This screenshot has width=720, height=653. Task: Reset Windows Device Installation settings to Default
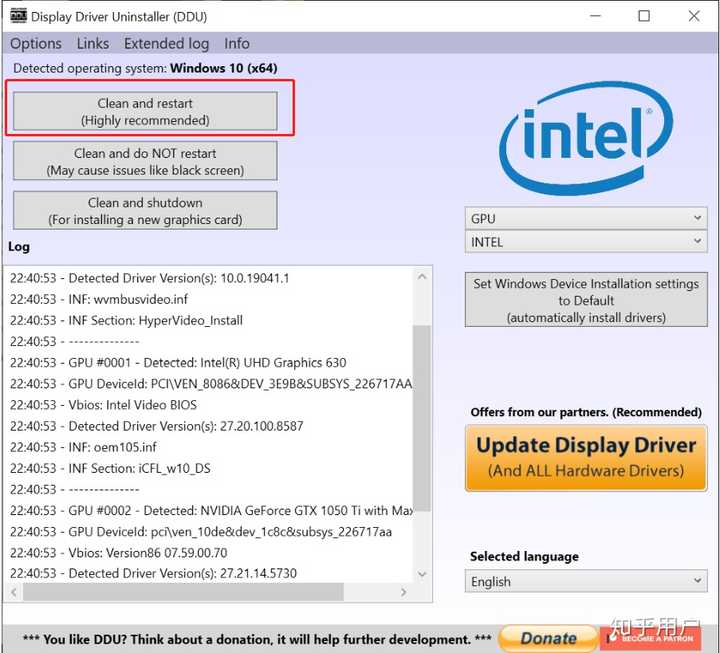[x=586, y=300]
